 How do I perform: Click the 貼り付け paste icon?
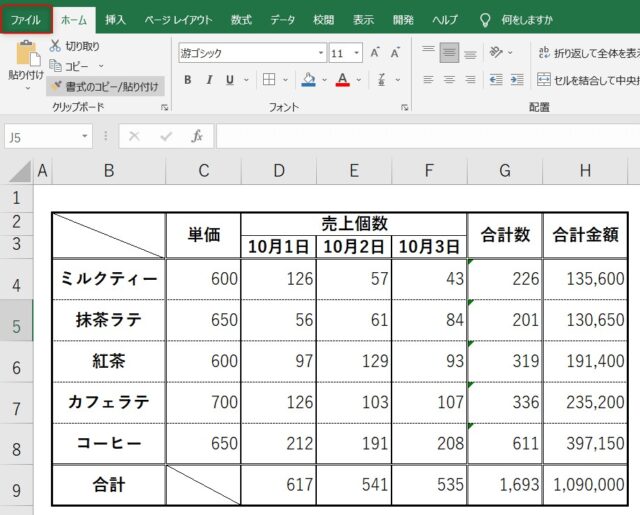click(x=27, y=53)
